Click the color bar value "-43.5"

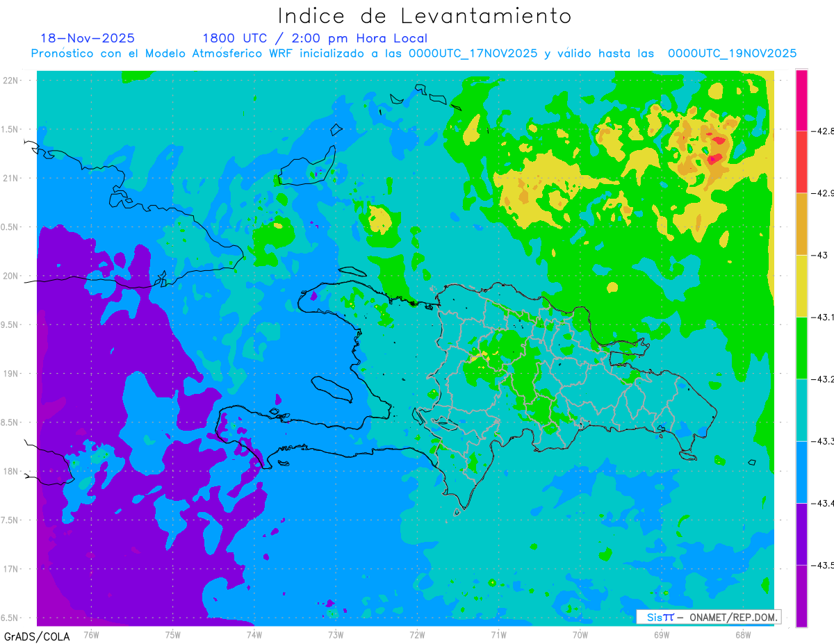click(x=822, y=565)
